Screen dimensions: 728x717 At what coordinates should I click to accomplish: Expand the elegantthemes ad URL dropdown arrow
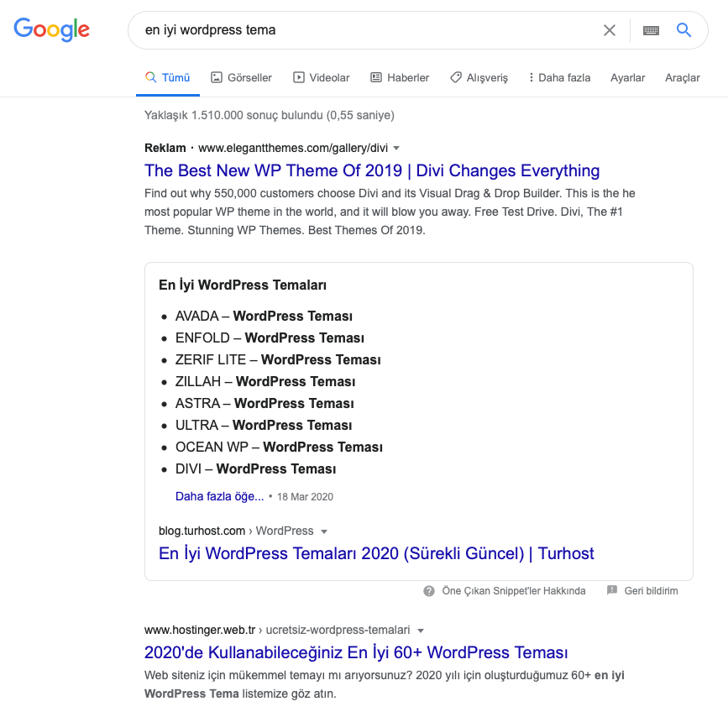pos(396,148)
